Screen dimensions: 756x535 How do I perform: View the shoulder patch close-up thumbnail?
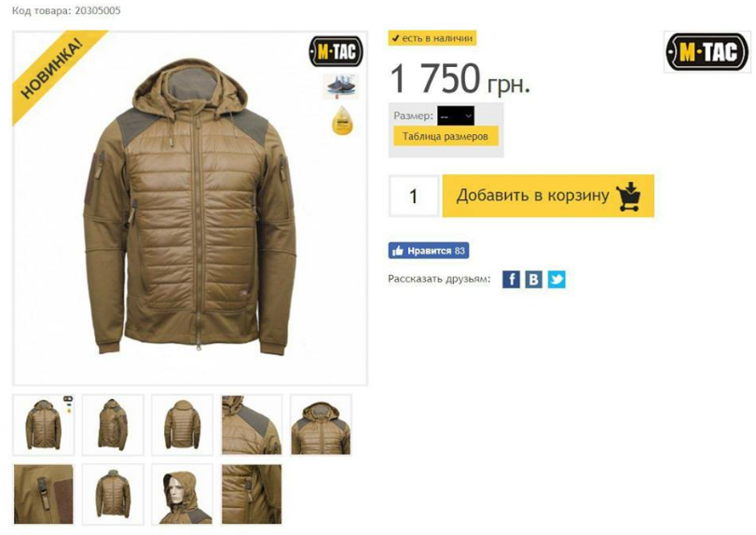252,425
